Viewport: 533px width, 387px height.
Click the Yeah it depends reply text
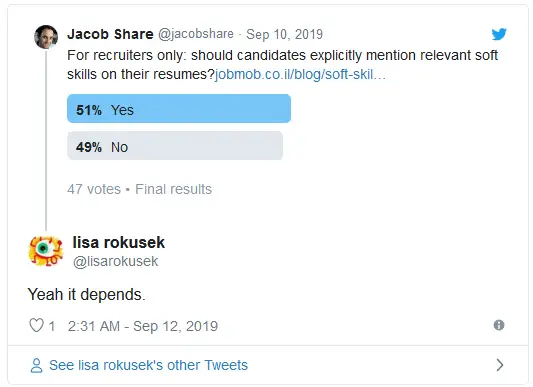click(x=86, y=295)
